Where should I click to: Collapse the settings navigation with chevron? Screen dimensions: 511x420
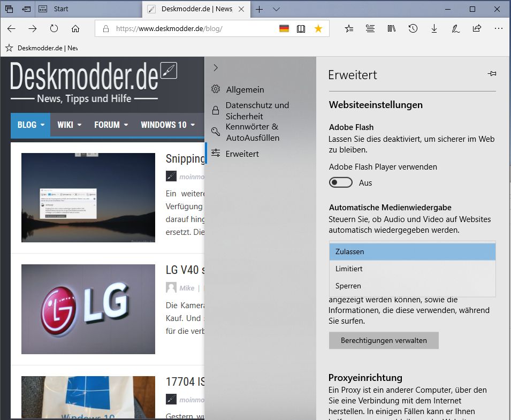(x=216, y=67)
